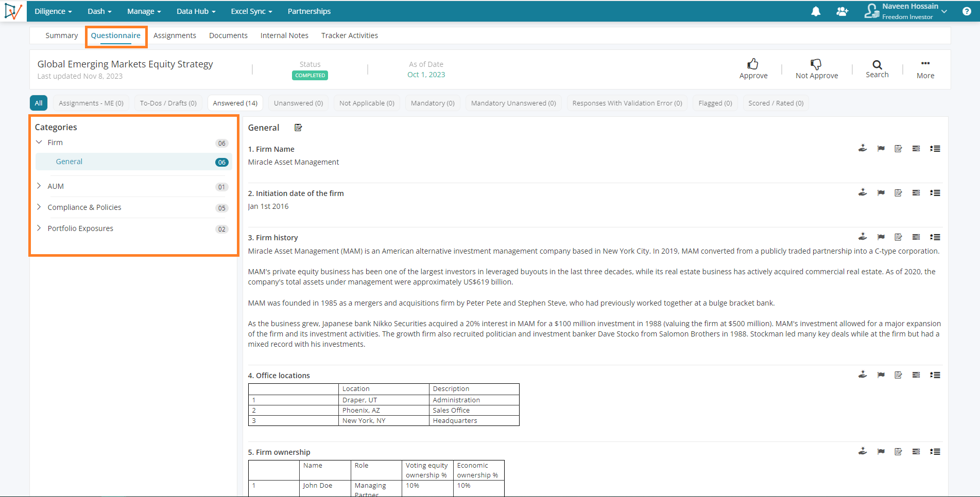This screenshot has width=980, height=497.
Task: Click 'Headquarters' table cell
Action: coord(474,420)
